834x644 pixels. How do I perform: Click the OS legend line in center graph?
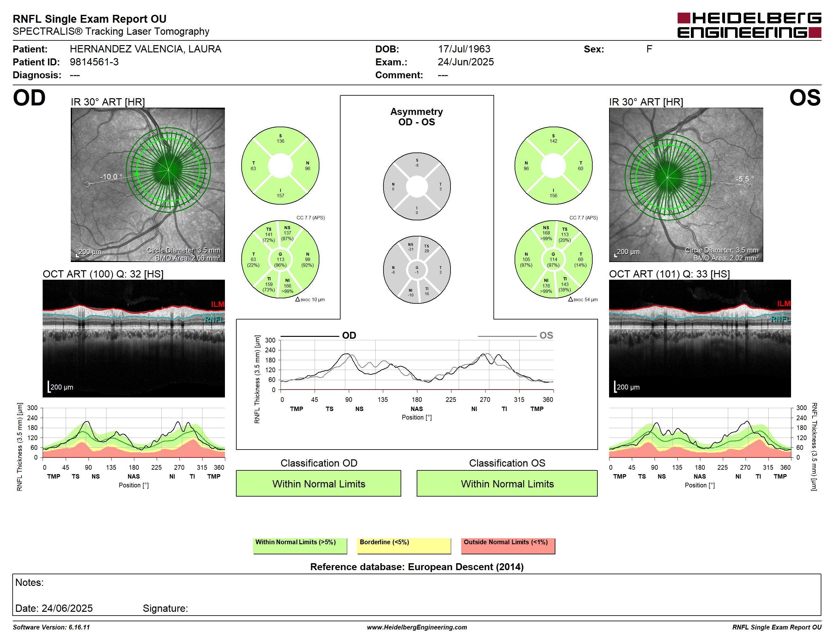507,336
